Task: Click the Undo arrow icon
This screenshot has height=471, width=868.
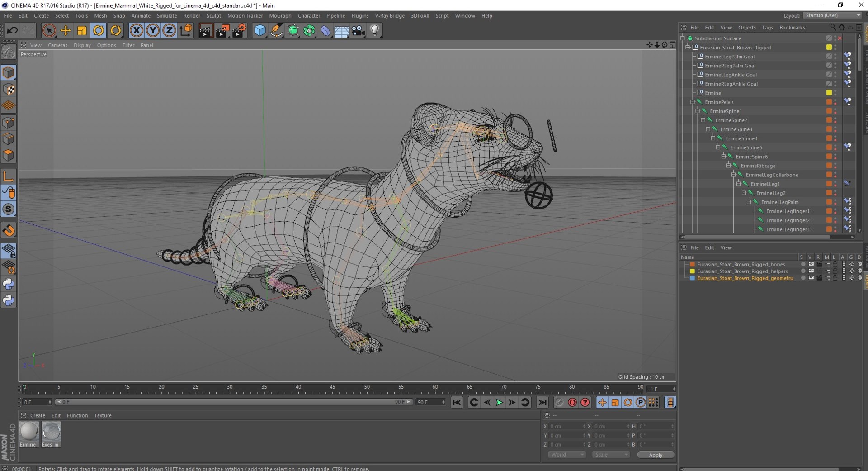Action: click(12, 30)
